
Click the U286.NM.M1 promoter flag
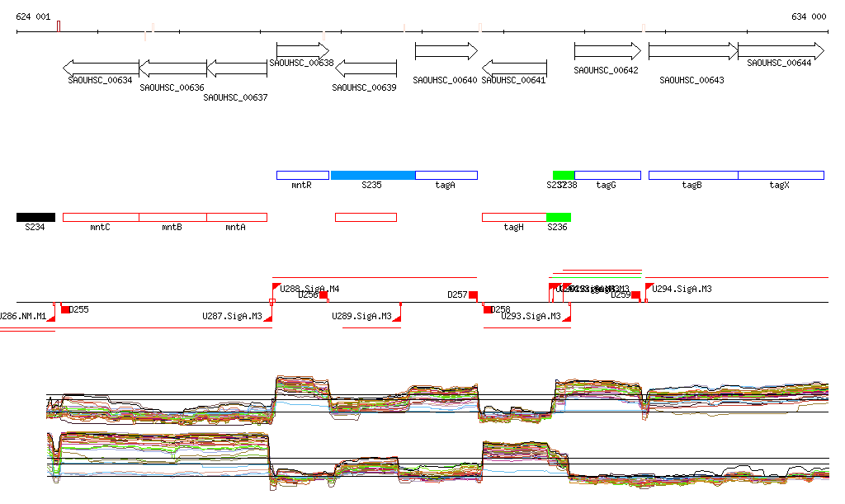click(51, 318)
